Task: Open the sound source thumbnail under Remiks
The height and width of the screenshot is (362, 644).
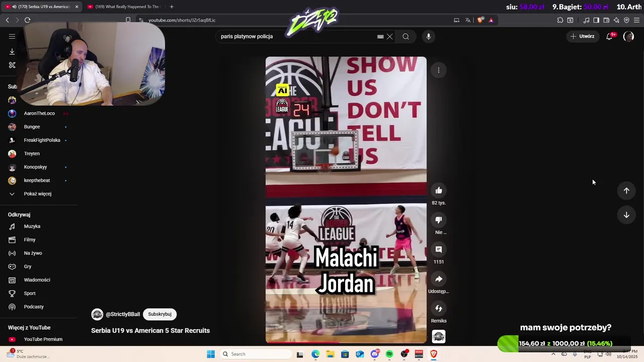Action: (439, 336)
